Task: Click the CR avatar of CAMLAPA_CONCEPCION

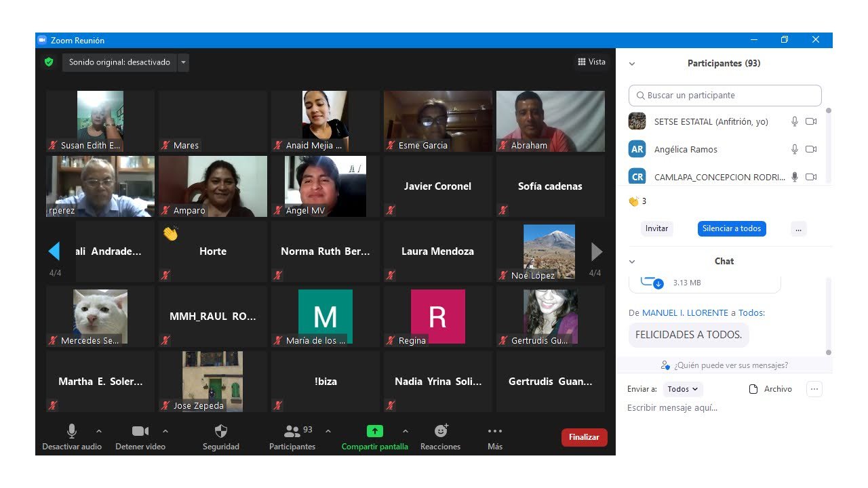Action: tap(637, 176)
